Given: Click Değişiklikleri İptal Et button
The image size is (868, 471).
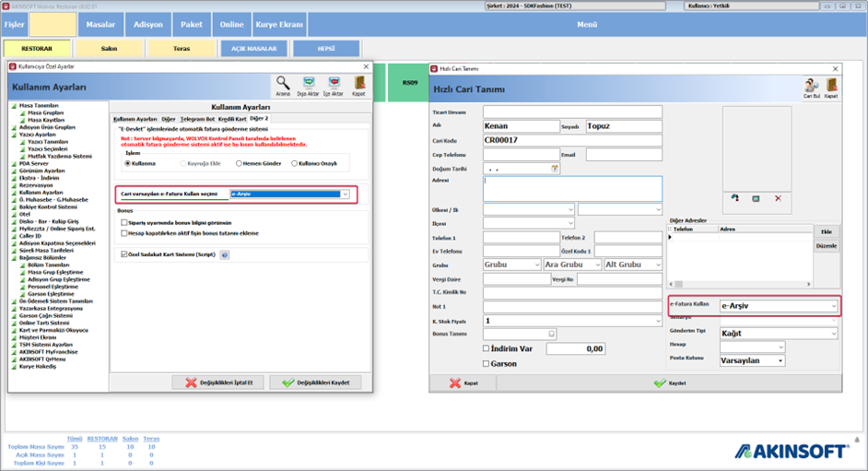Looking at the screenshot, I should click(x=219, y=383).
